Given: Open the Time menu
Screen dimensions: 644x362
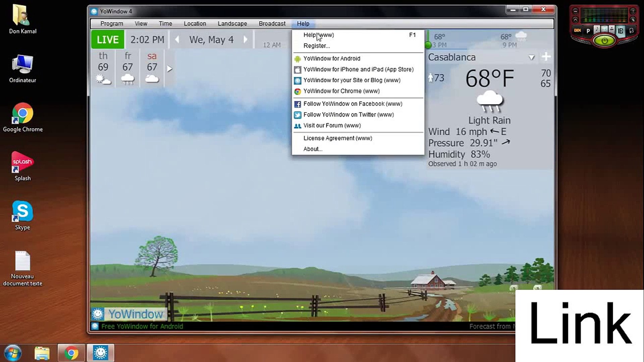Looking at the screenshot, I should [165, 23].
